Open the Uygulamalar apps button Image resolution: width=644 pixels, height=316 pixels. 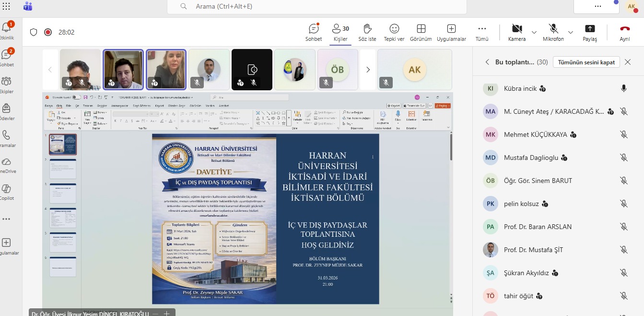[451, 32]
